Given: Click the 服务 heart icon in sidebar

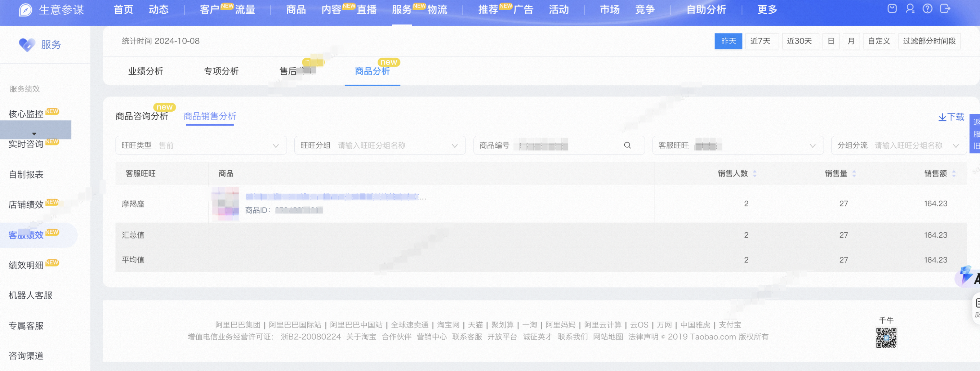Looking at the screenshot, I should pos(27,45).
